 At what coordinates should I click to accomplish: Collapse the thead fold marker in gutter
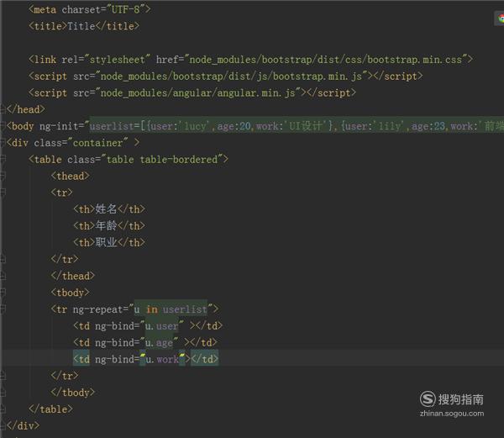click(3, 176)
